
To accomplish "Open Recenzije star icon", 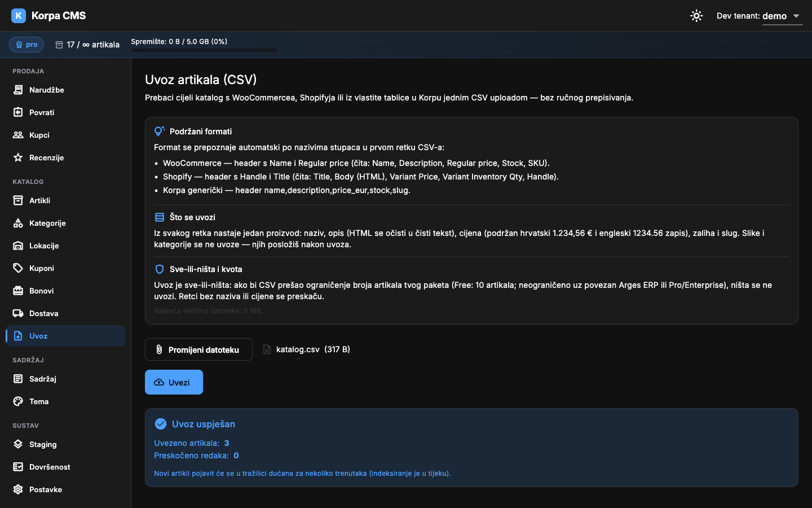I will click(18, 157).
